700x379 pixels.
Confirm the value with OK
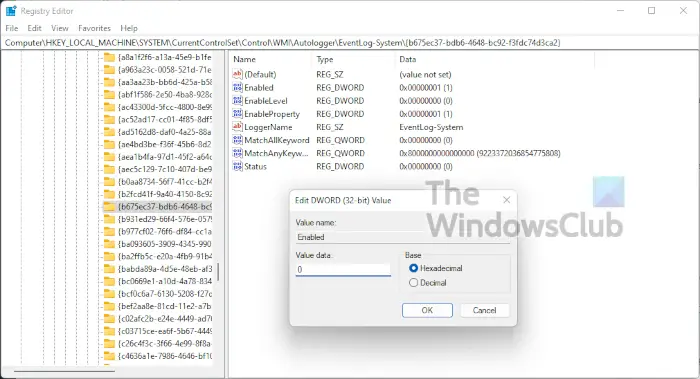(427, 310)
